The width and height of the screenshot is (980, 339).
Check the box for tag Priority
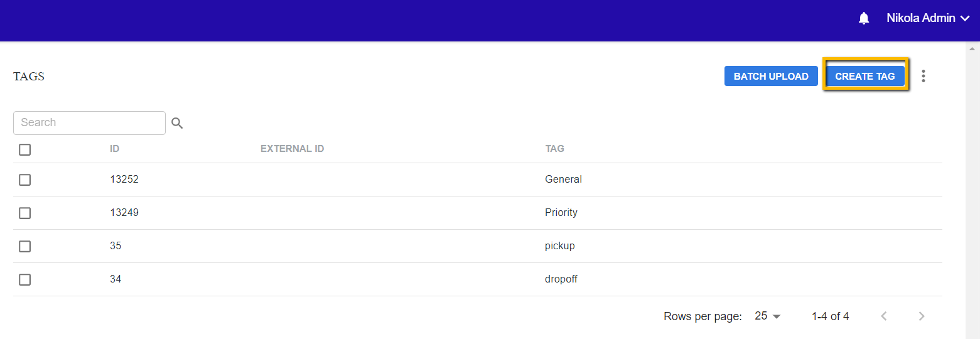(x=24, y=213)
